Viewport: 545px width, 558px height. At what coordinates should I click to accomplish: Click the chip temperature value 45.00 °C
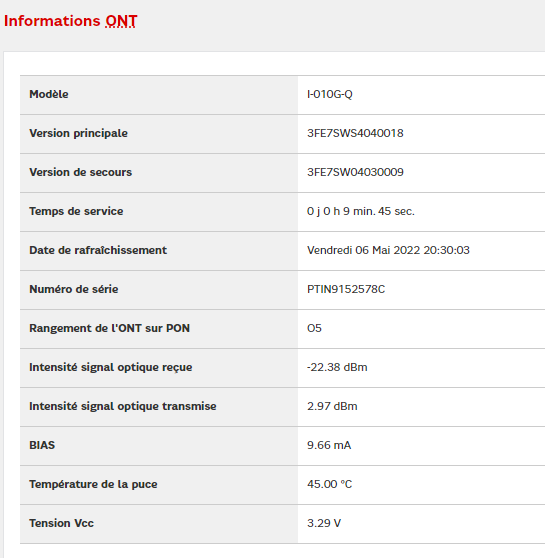(x=330, y=484)
